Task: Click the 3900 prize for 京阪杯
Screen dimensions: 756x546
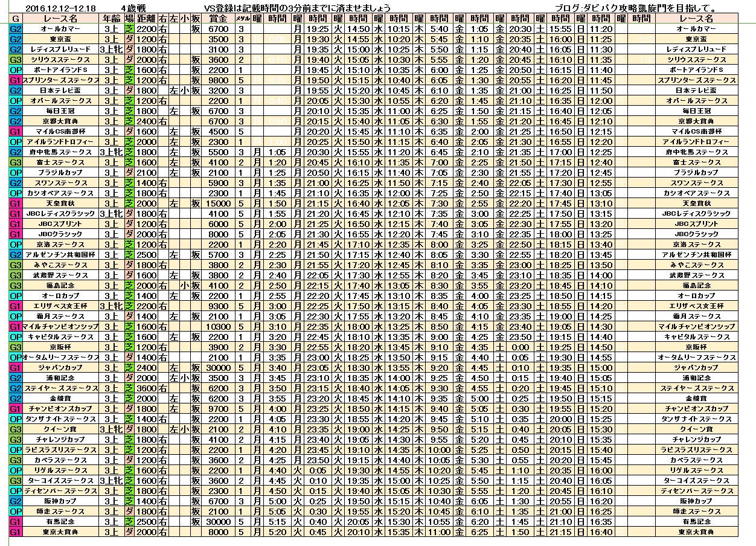Action: (x=217, y=347)
